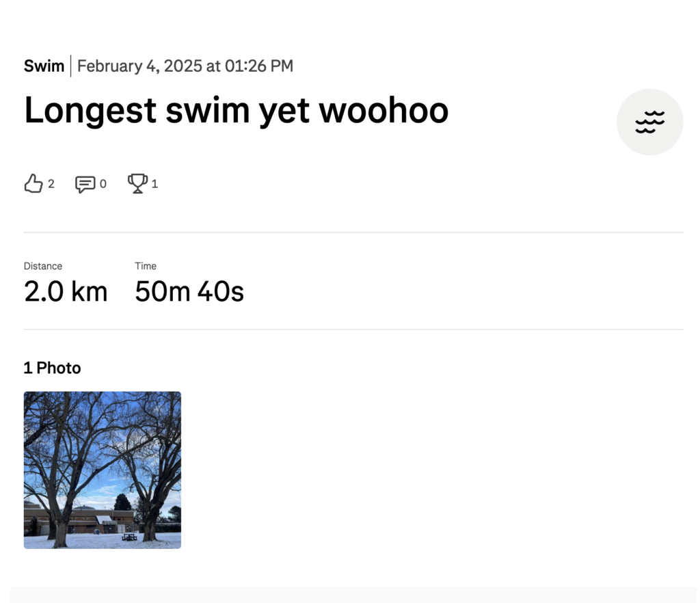
Task: Click the gray footer strip at page bottom
Action: click(353, 594)
